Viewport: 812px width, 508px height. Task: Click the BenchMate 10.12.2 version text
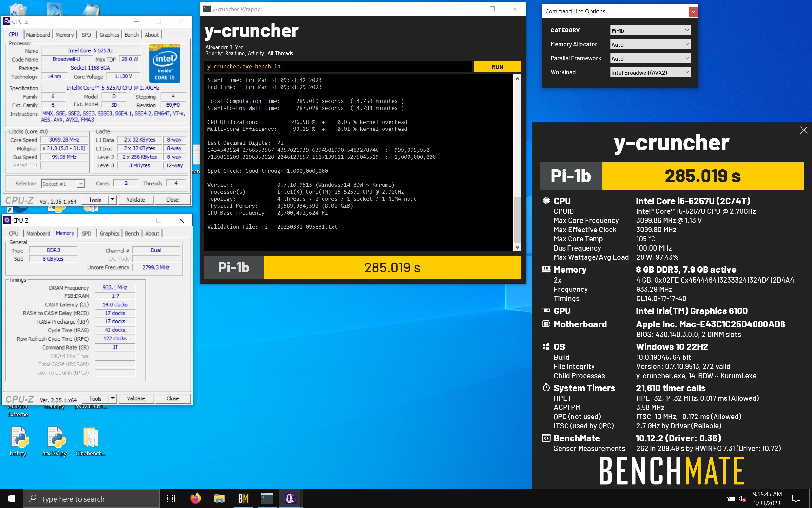[x=678, y=438]
